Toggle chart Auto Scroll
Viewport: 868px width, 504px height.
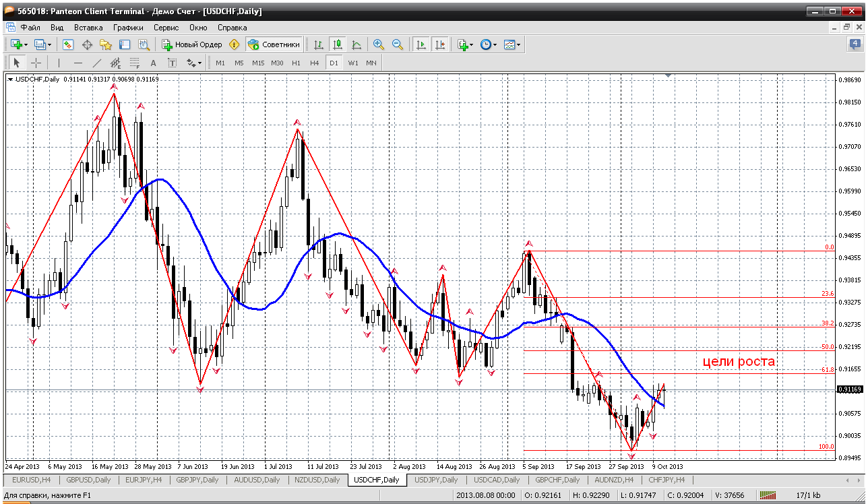point(421,44)
